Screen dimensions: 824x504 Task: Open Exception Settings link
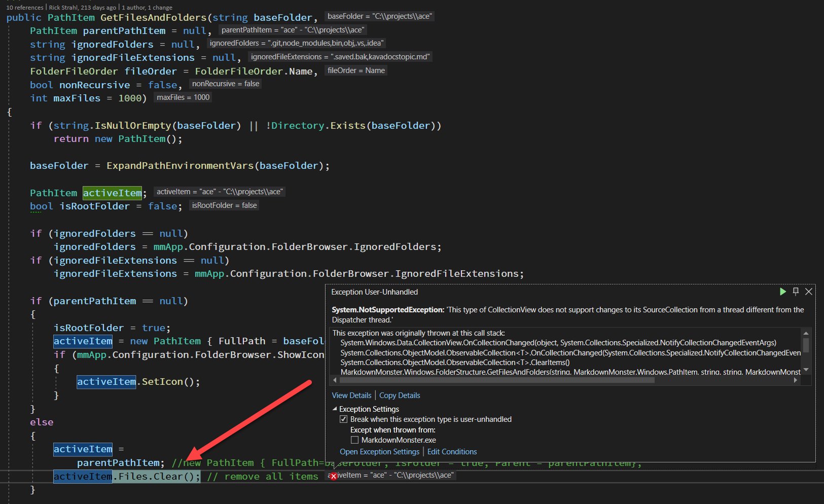(x=380, y=452)
